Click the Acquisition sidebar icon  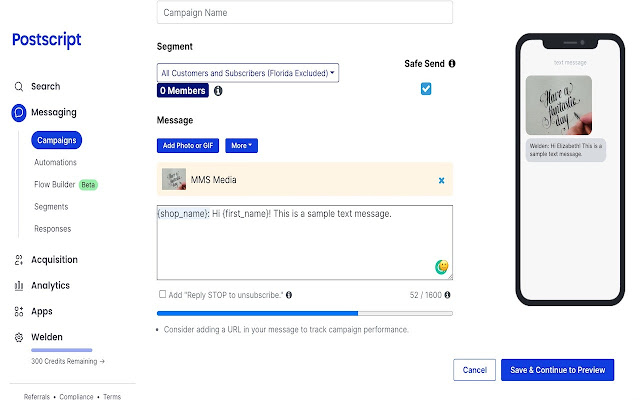click(x=18, y=260)
